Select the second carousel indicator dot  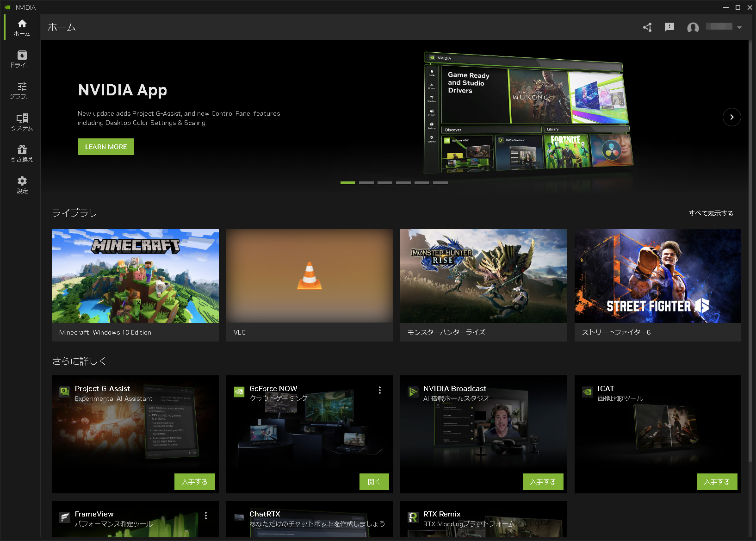click(x=366, y=183)
